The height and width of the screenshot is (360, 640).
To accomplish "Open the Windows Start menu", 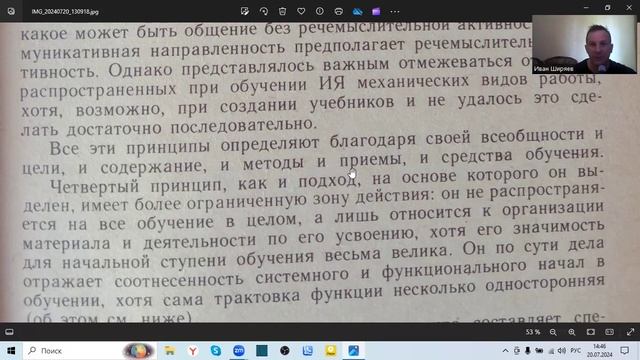I will coord(11,351).
